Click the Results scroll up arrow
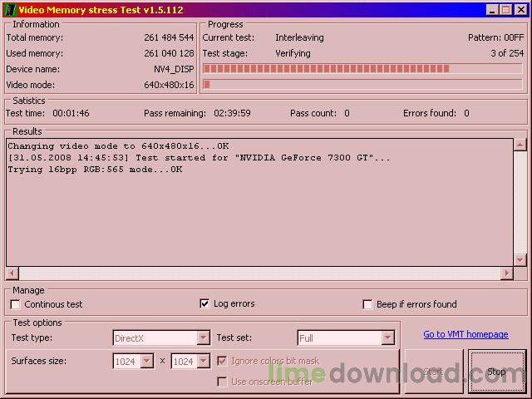 click(520, 145)
